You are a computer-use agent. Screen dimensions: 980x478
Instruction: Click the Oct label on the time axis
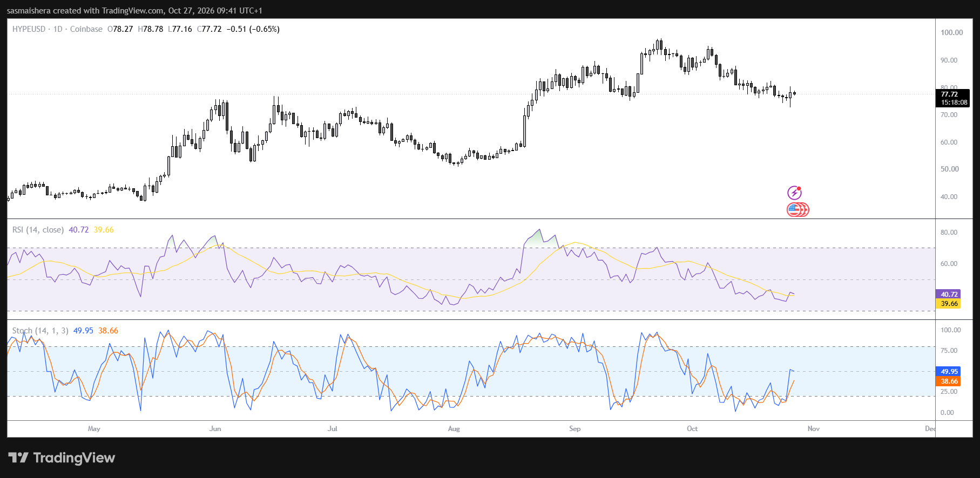click(x=692, y=429)
